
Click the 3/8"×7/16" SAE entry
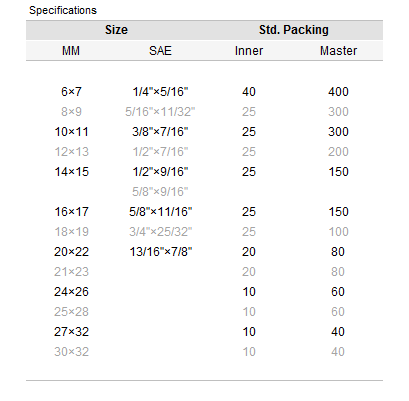pyautogui.click(x=160, y=132)
